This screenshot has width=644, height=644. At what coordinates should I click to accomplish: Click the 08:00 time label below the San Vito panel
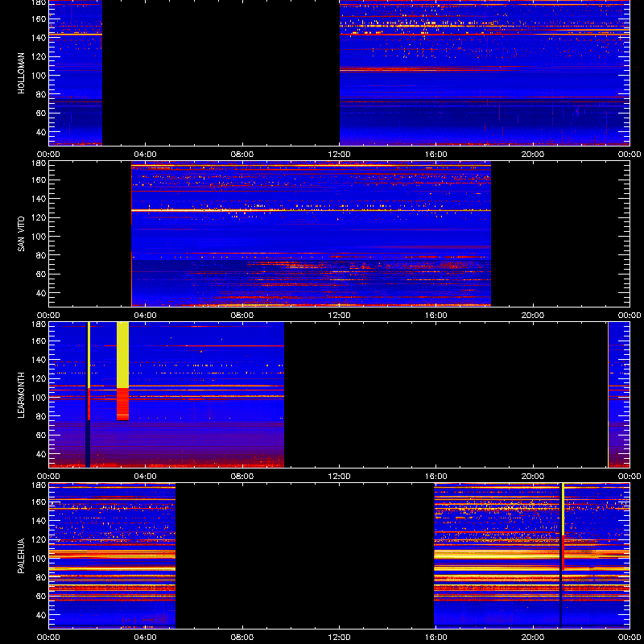point(242,316)
